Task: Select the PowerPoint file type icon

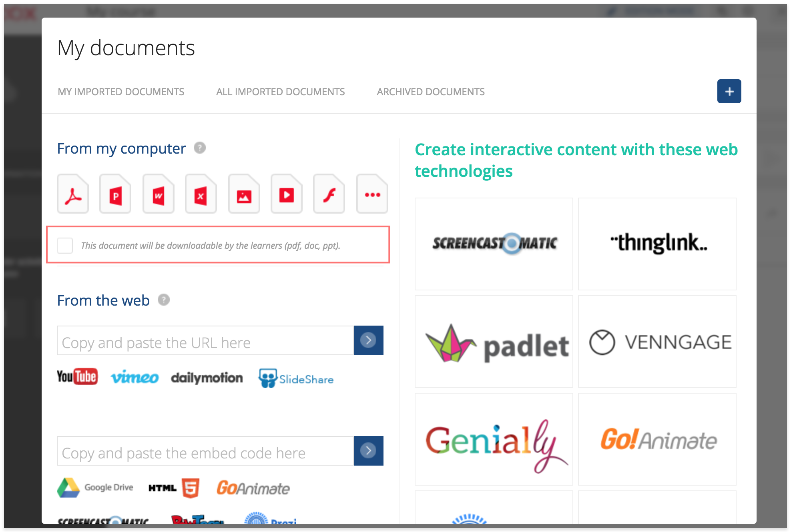Action: [x=115, y=194]
